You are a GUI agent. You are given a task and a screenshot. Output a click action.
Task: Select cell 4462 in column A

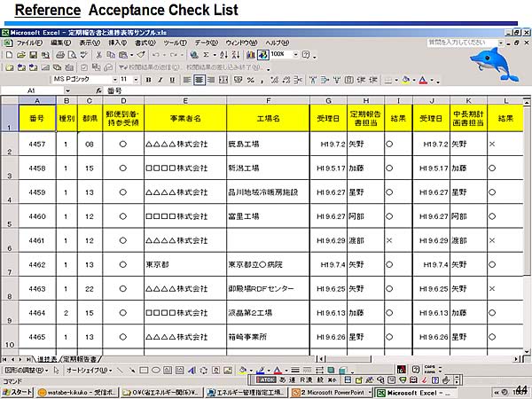(37, 264)
